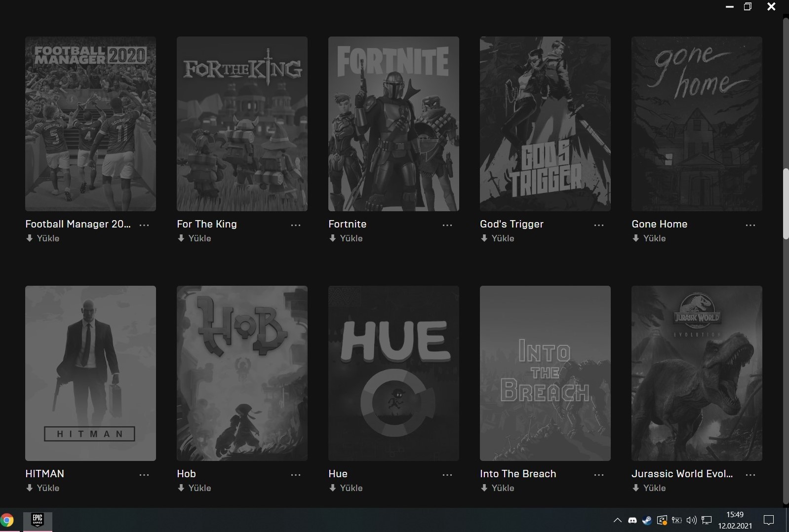Select the For The King cover art
The width and height of the screenshot is (789, 532).
coord(242,124)
